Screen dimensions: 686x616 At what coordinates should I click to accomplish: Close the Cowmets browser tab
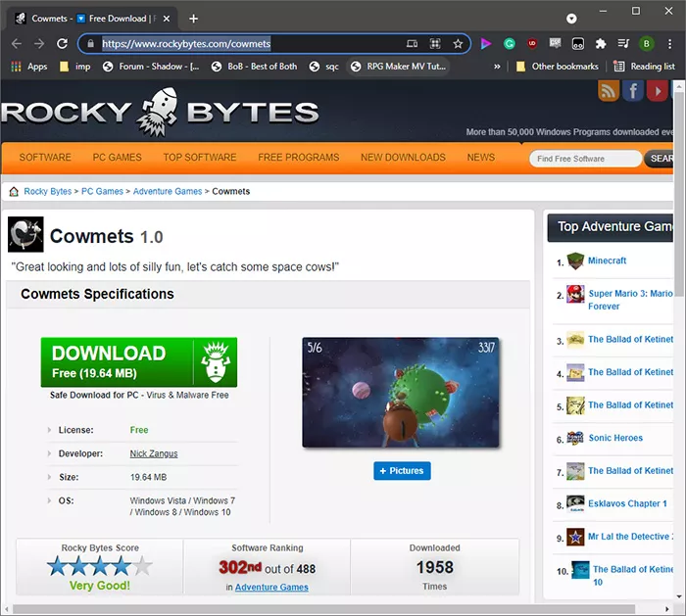click(167, 19)
